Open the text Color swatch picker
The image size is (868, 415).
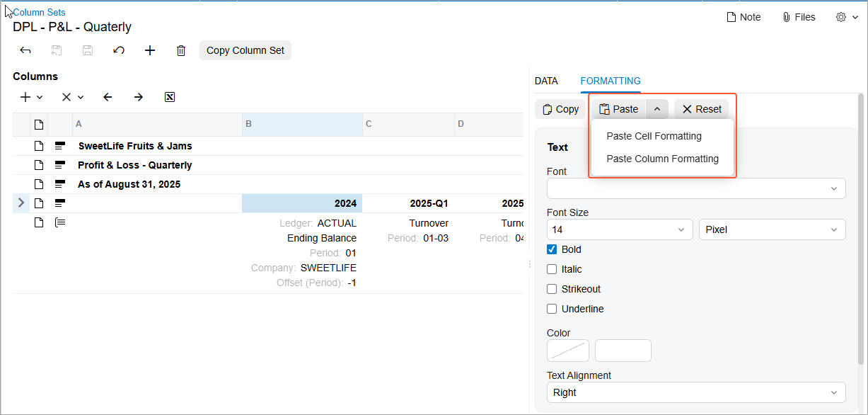[568, 351]
